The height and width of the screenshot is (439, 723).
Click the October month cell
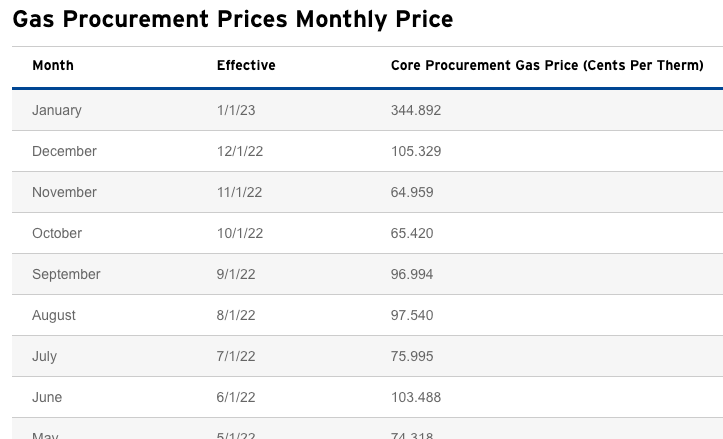tap(57, 233)
